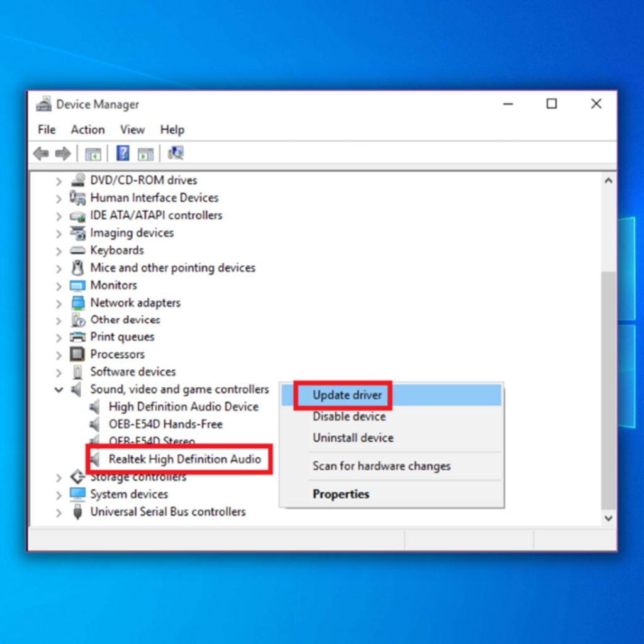Click the Back arrow toolbar icon
This screenshot has width=644, height=644.
point(41,153)
